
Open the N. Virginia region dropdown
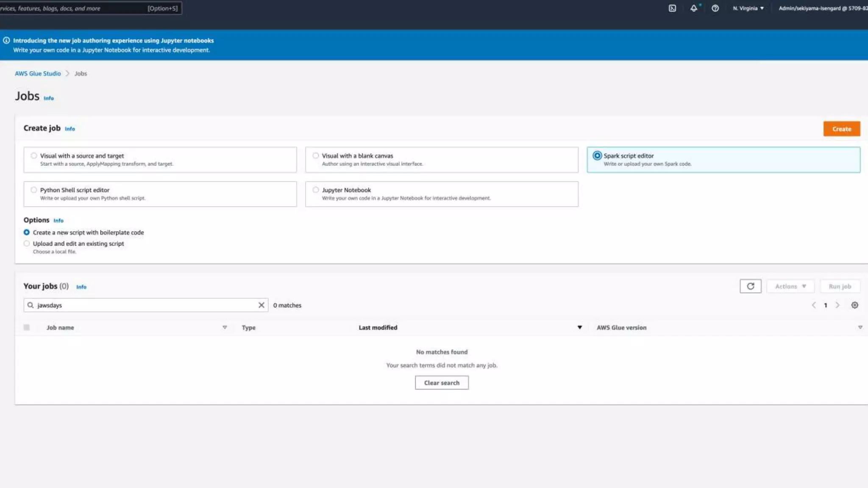coord(748,8)
